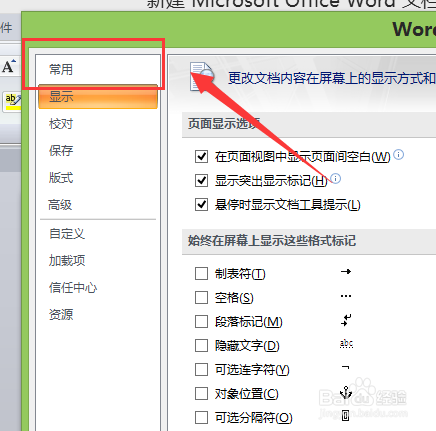Click the 始终在屏幕上显示这些格式标记 header
Viewport: 436px width, 431px height.
272,240
